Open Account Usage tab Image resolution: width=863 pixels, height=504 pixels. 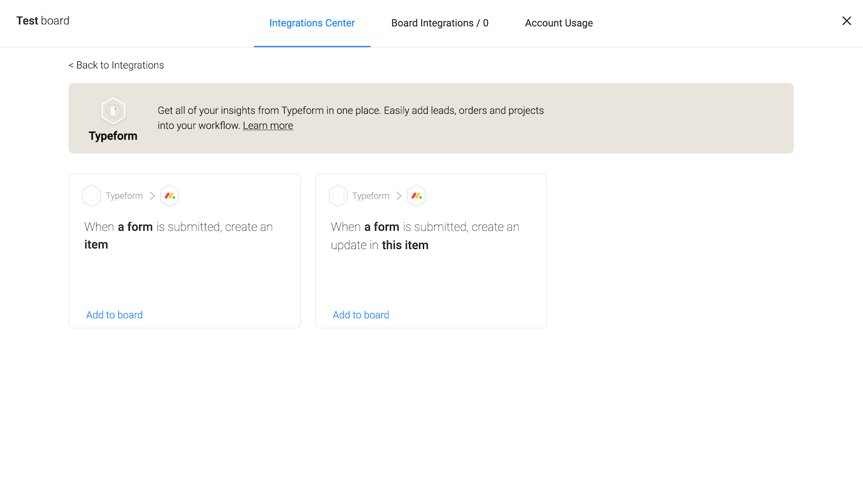coord(559,23)
